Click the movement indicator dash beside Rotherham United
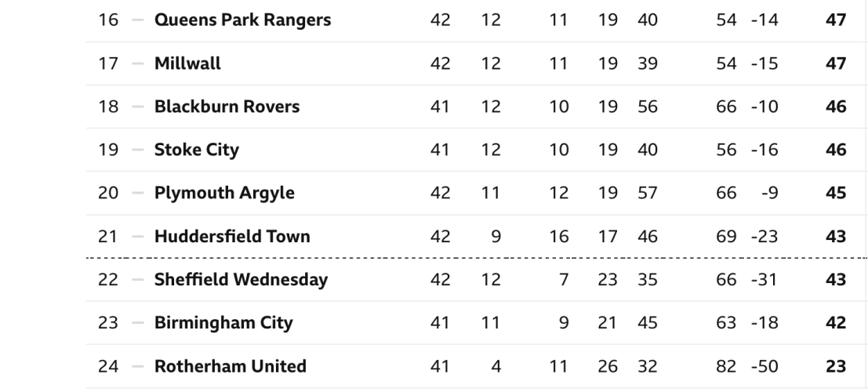 [x=137, y=365]
